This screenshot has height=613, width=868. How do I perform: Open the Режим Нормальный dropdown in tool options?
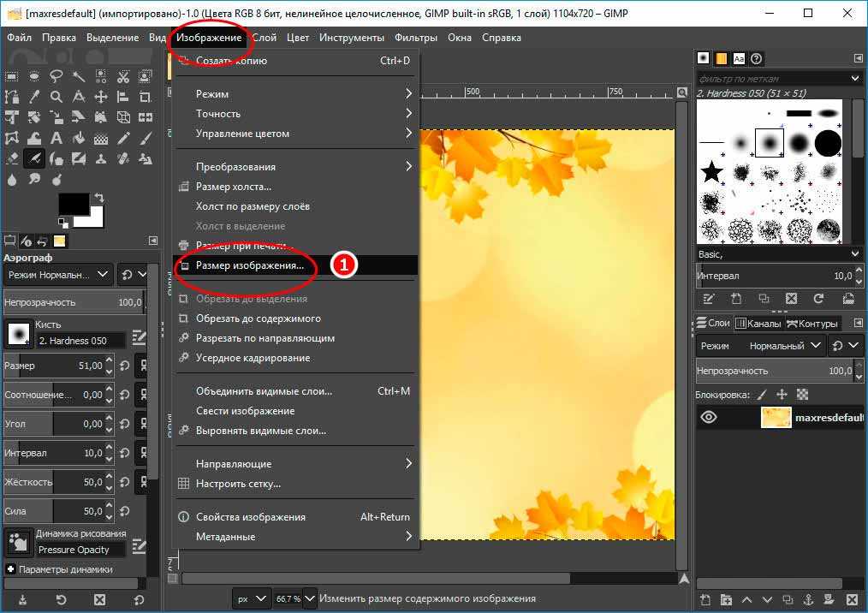click(x=57, y=274)
